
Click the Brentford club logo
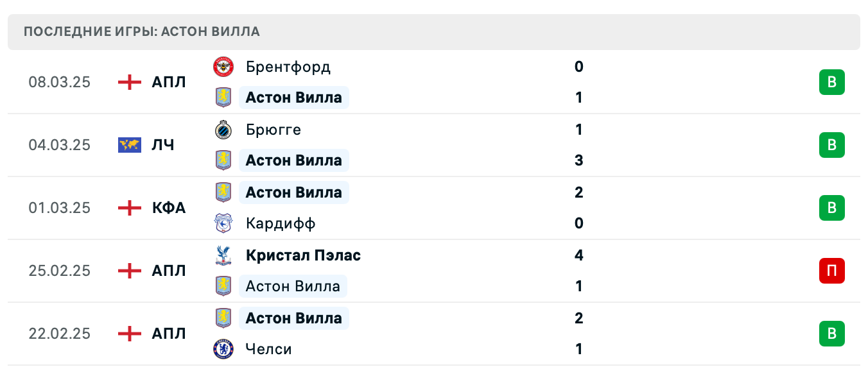223,67
